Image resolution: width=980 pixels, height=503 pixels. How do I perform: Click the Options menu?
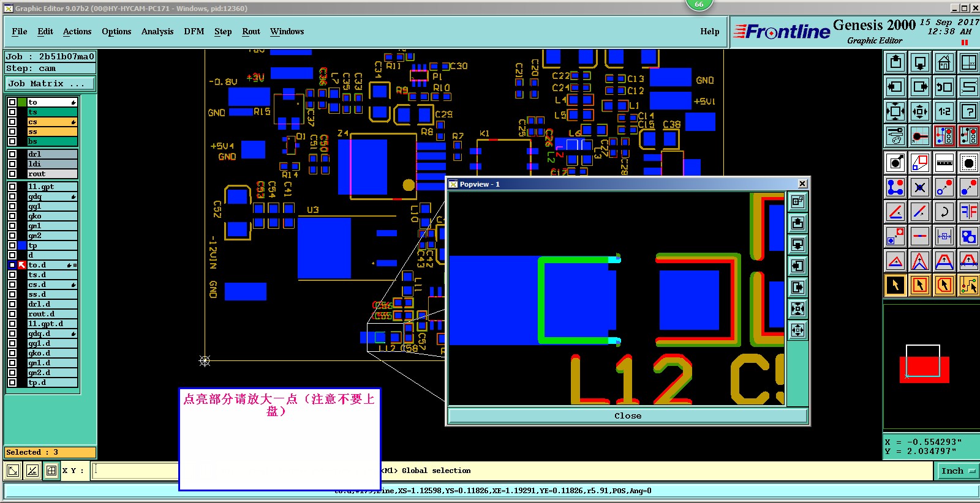point(116,31)
